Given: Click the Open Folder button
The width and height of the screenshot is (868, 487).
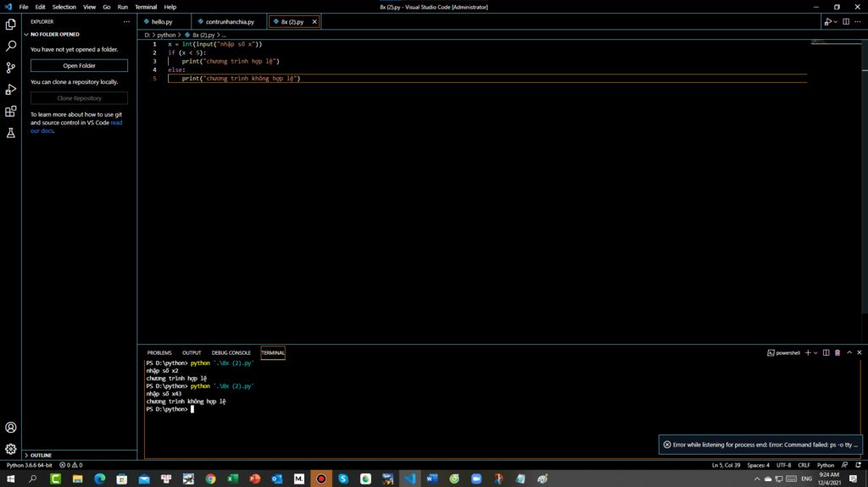Looking at the screenshot, I should [79, 65].
